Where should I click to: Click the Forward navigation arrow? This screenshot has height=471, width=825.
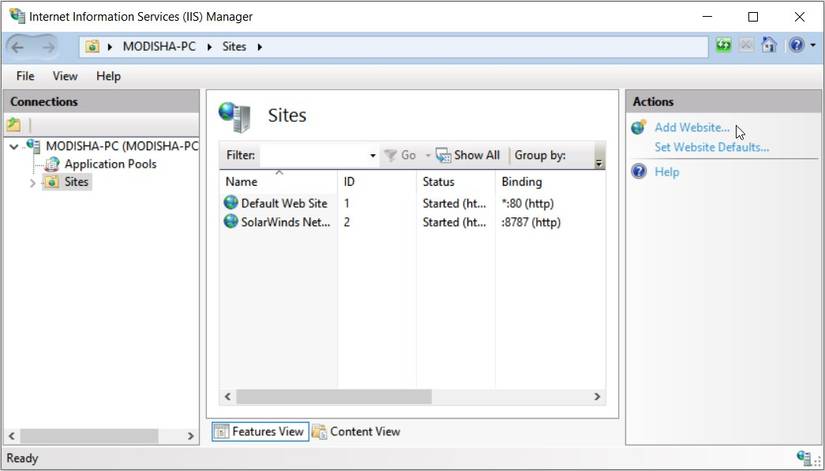tap(48, 47)
